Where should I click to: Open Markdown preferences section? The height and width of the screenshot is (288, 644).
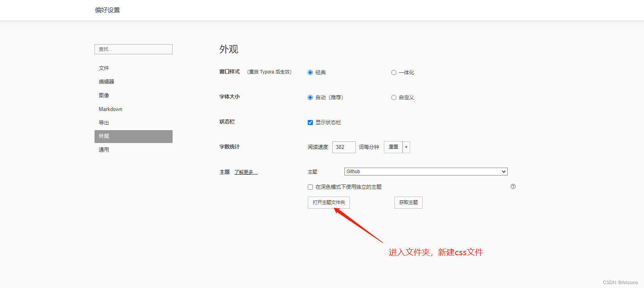(x=134, y=109)
